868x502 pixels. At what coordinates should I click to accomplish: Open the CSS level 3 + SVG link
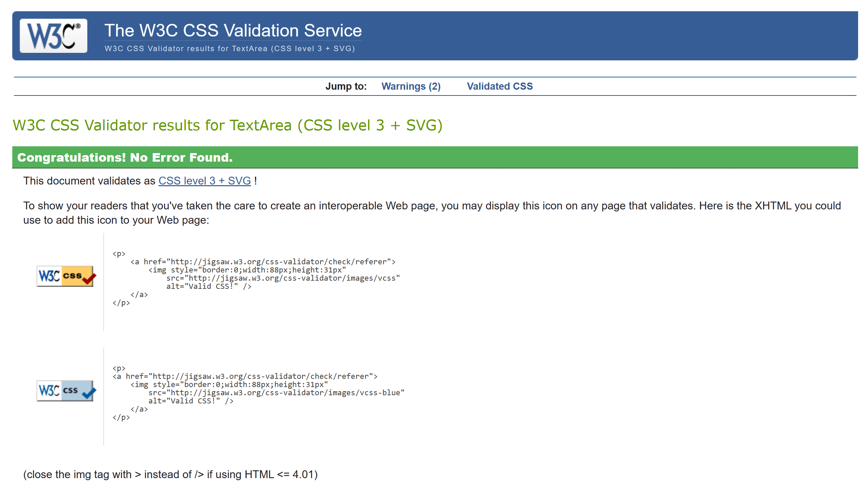pos(205,181)
